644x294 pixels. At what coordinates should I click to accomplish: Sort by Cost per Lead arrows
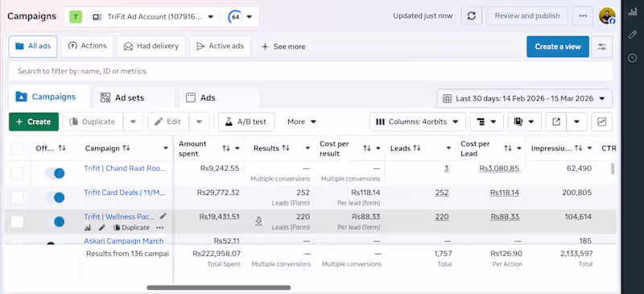[508, 148]
